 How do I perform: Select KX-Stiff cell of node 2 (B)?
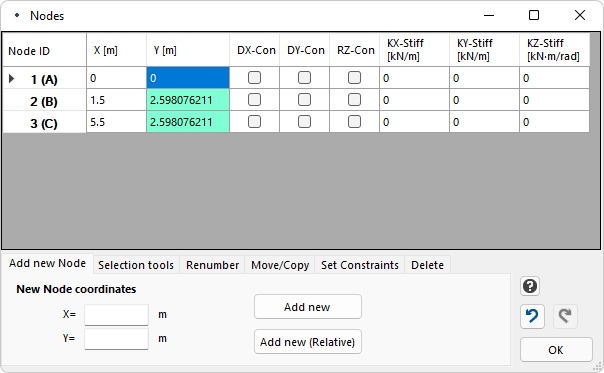coord(414,100)
